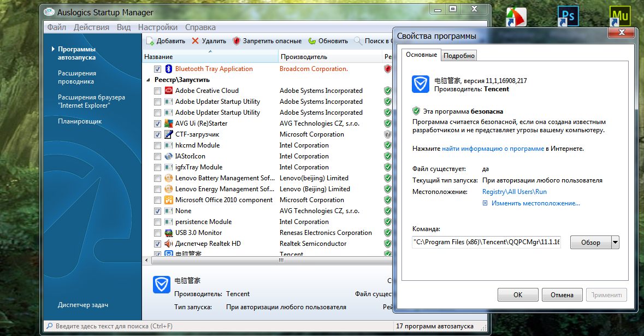Open the Adobe Muse desktop shortcut
This screenshot has width=644, height=336.
(620, 16)
